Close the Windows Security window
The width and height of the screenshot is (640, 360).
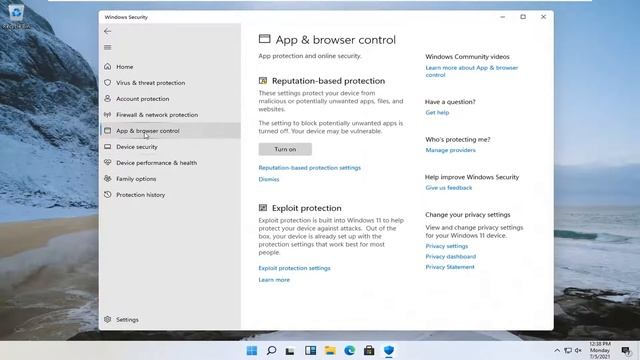tap(543, 17)
